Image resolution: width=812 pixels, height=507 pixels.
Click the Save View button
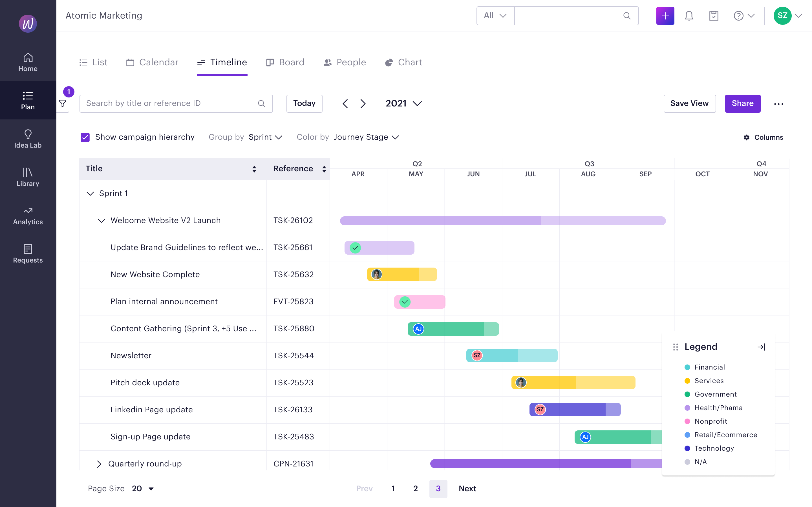coord(689,104)
